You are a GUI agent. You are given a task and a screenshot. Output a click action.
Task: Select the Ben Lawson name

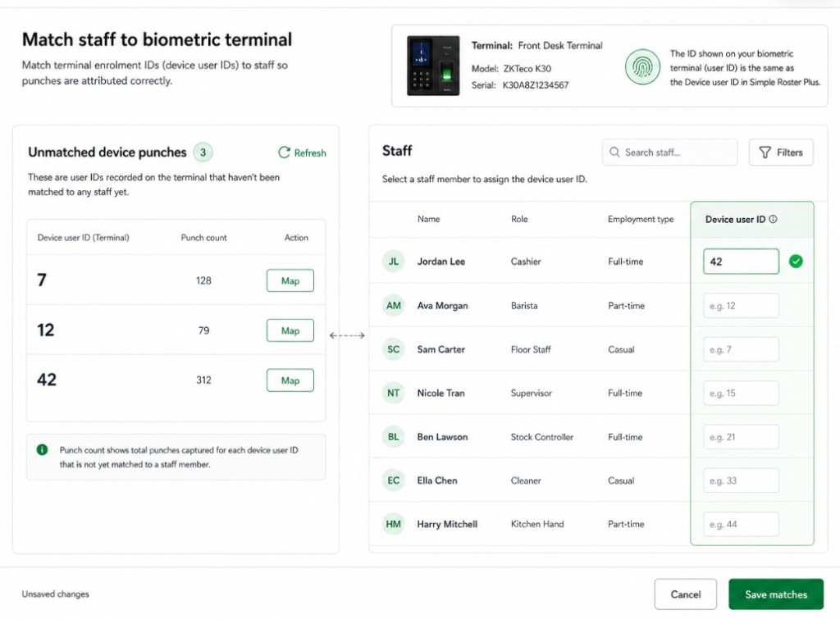[x=442, y=437]
